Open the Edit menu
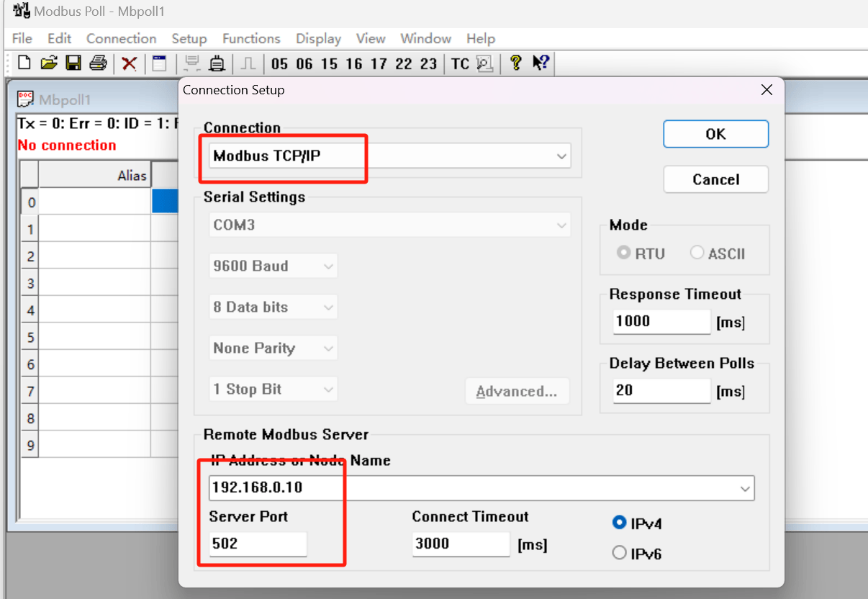The width and height of the screenshot is (868, 599). pos(60,38)
